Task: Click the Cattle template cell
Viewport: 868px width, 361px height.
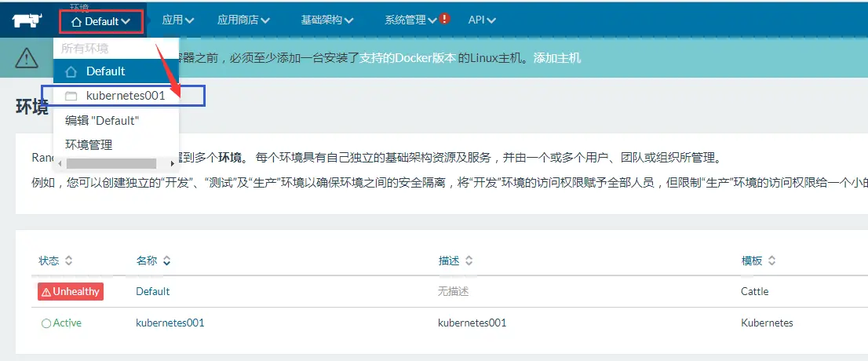Action: coord(755,291)
